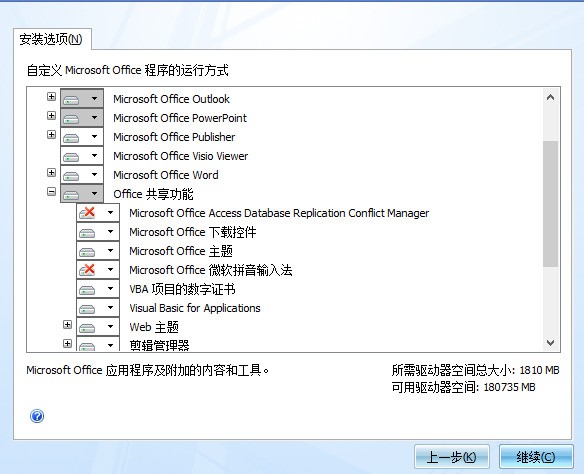Image resolution: width=584 pixels, height=474 pixels.
Task: Open install-state dropdown for VBA 项目的数字证书
Action: 110,289
